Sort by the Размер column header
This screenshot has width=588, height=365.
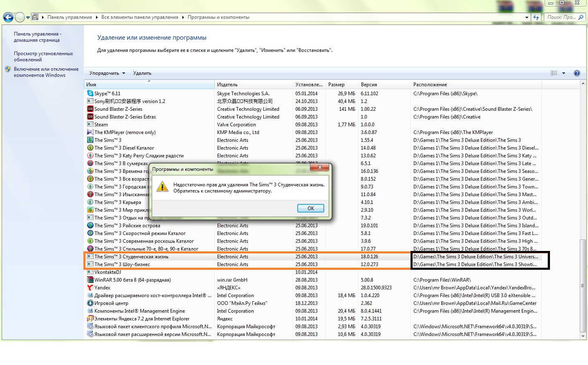pos(336,85)
